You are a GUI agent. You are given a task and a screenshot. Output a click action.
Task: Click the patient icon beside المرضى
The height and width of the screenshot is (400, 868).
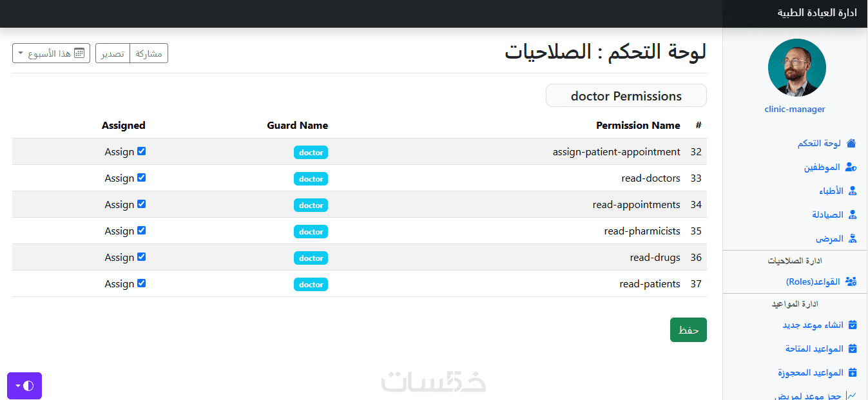(853, 239)
